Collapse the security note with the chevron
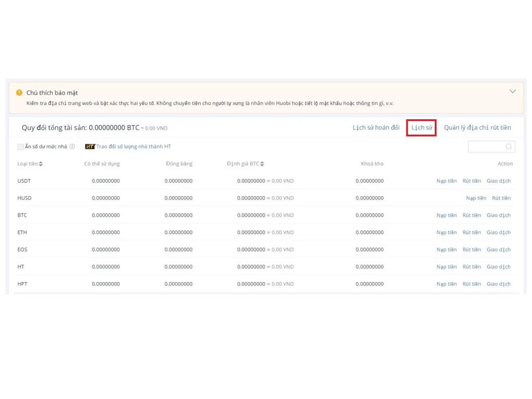532x399 pixels. [x=512, y=91]
